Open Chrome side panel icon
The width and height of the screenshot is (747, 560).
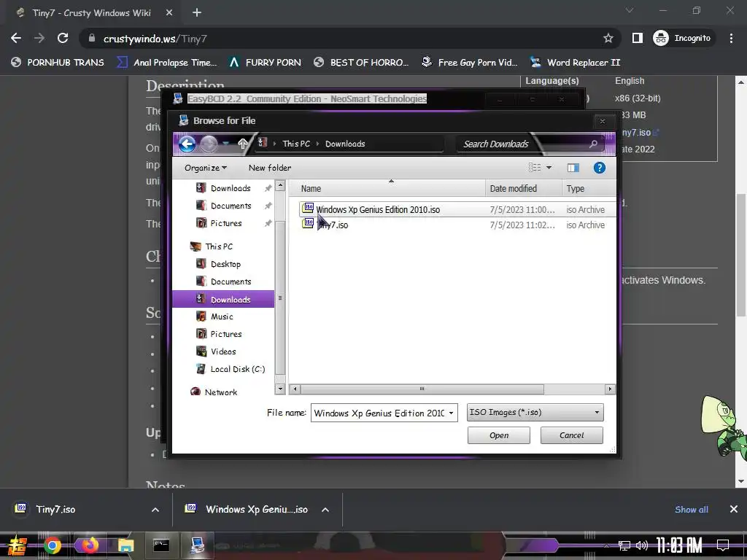point(637,38)
